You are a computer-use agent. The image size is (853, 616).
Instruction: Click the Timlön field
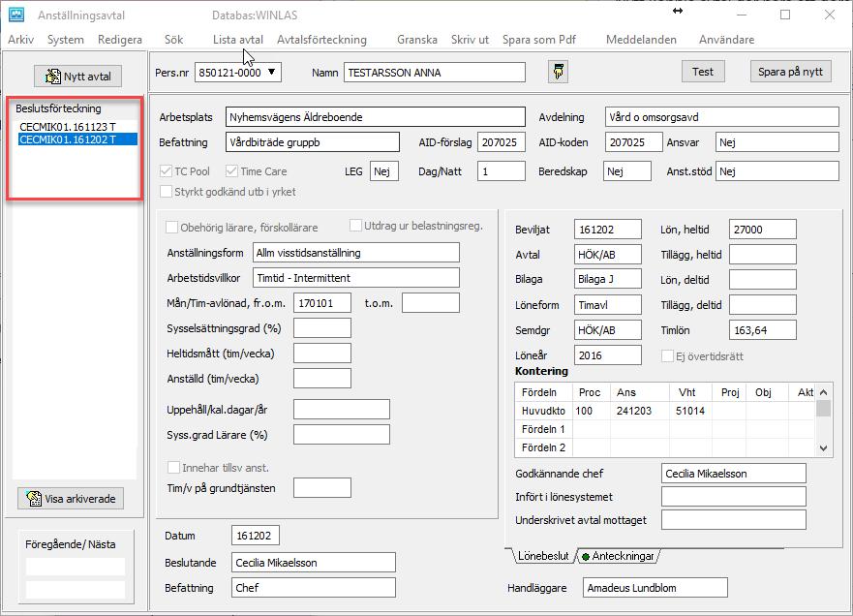[x=763, y=329]
